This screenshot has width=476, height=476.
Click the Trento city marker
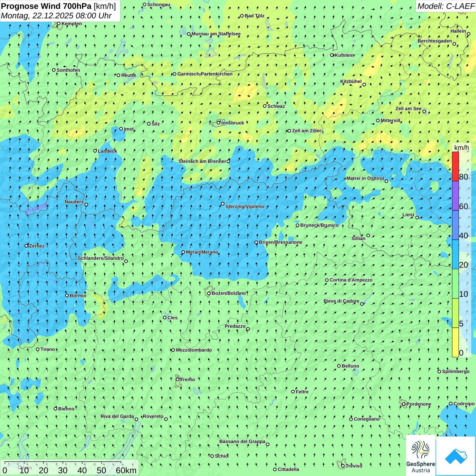point(177,379)
